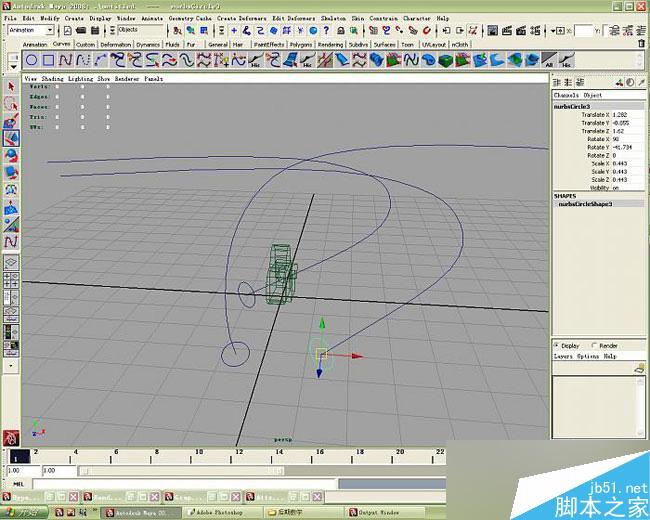Select the Lasso tool in toolbox

[11, 104]
